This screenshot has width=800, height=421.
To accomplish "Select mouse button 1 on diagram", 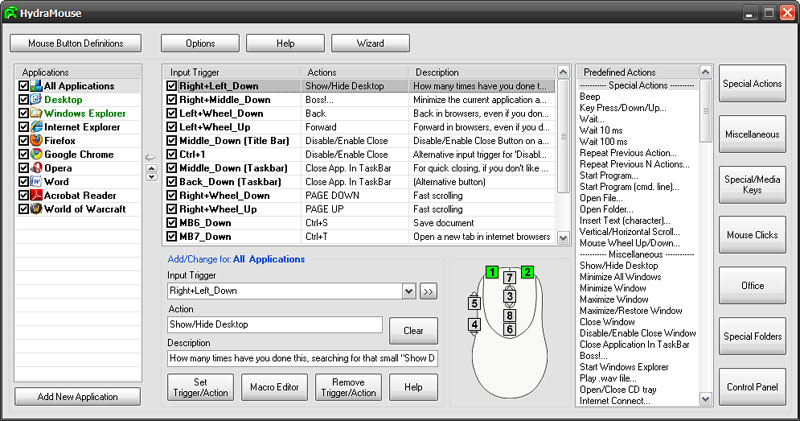I will coord(492,272).
